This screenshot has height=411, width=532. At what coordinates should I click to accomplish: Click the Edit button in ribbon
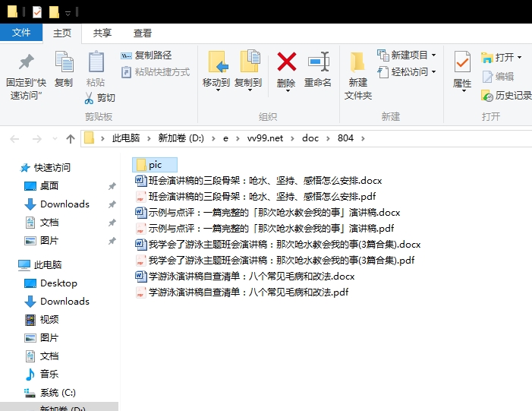[498, 77]
